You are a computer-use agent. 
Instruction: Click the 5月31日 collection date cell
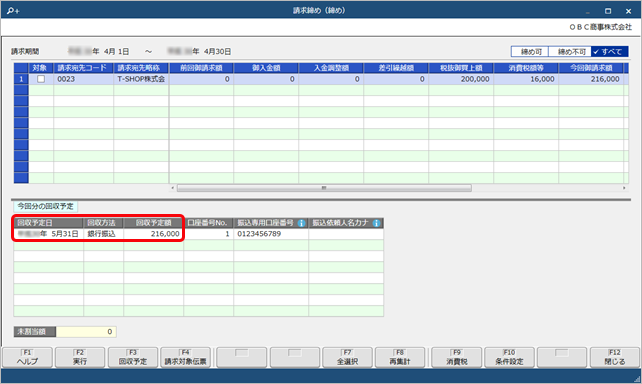pyautogui.click(x=49, y=234)
